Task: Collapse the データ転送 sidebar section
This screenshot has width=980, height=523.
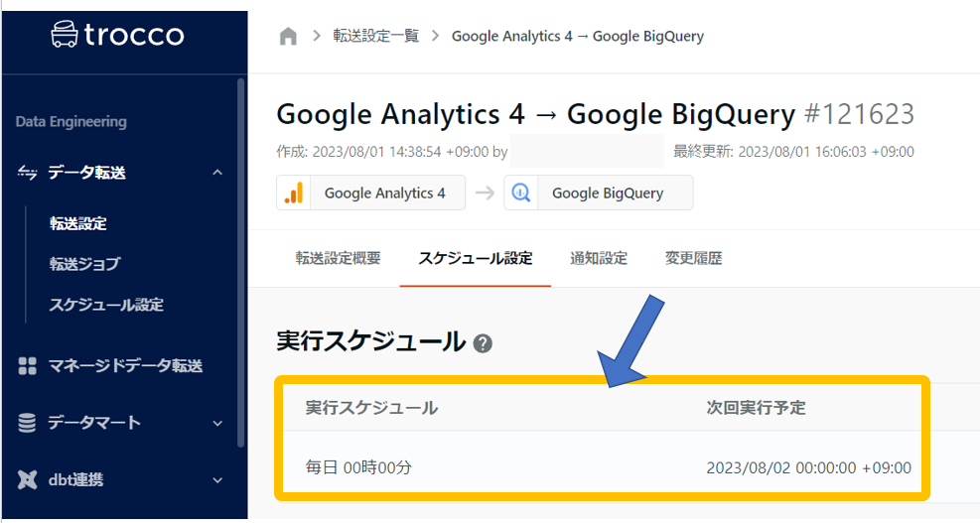Action: point(217,173)
